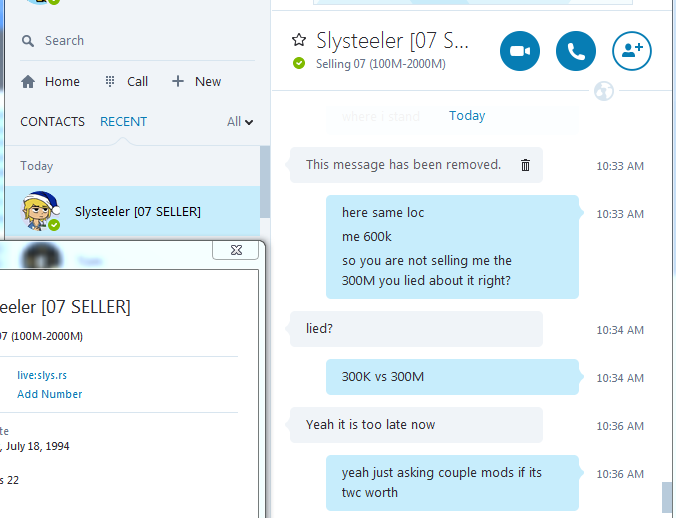Start a voice call with Slysteeler
This screenshot has width=676, height=518.
576,51
